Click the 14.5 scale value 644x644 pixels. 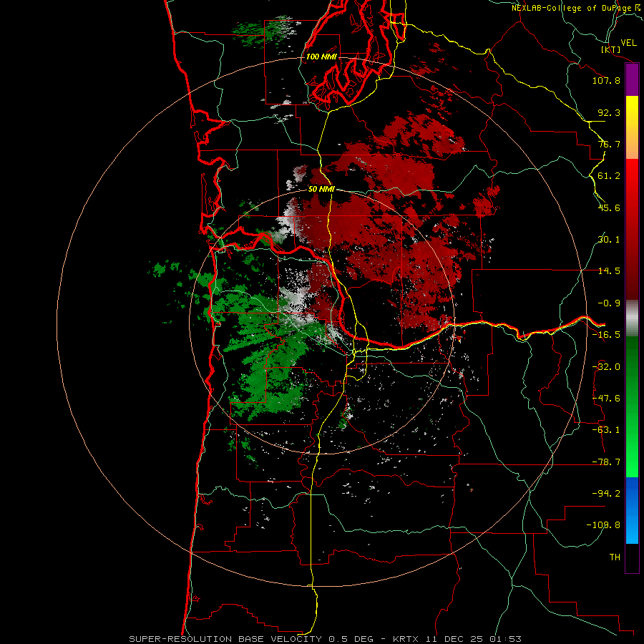tap(609, 271)
